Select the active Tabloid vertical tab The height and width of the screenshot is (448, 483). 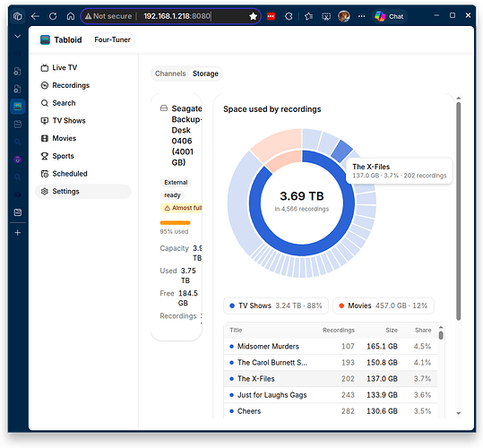click(18, 107)
